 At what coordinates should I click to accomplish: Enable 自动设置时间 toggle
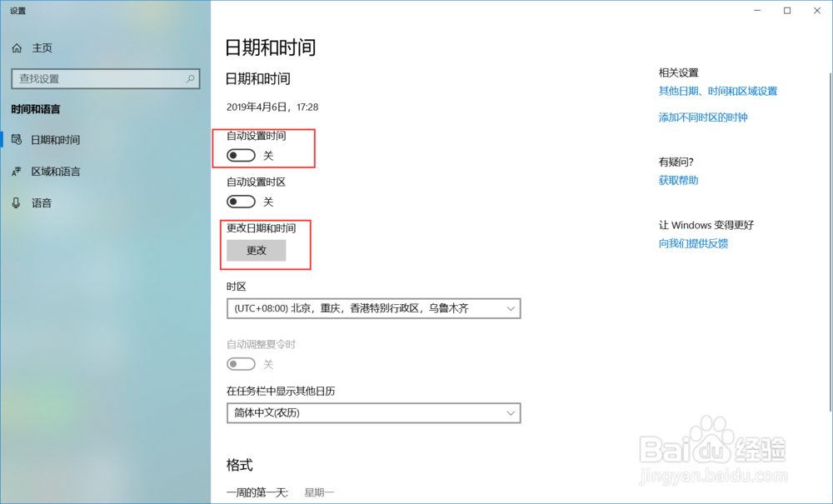[x=241, y=155]
